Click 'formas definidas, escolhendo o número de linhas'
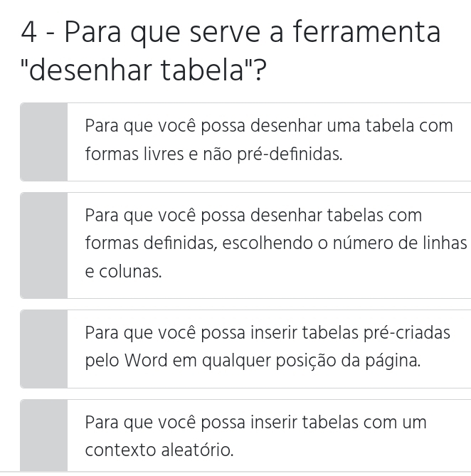The width and height of the screenshot is (471, 476). pos(275,243)
